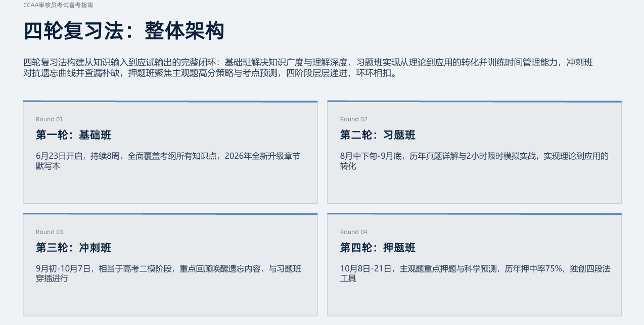Click the Round 02 label
Viewport: 644px width, 325px height.
(354, 119)
